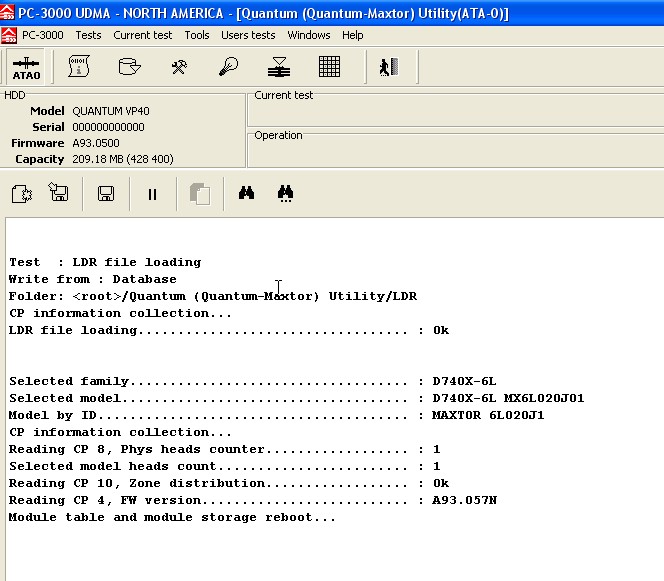Click the load-from-floppy log icon
This screenshot has width=664, height=581.
click(x=58, y=192)
